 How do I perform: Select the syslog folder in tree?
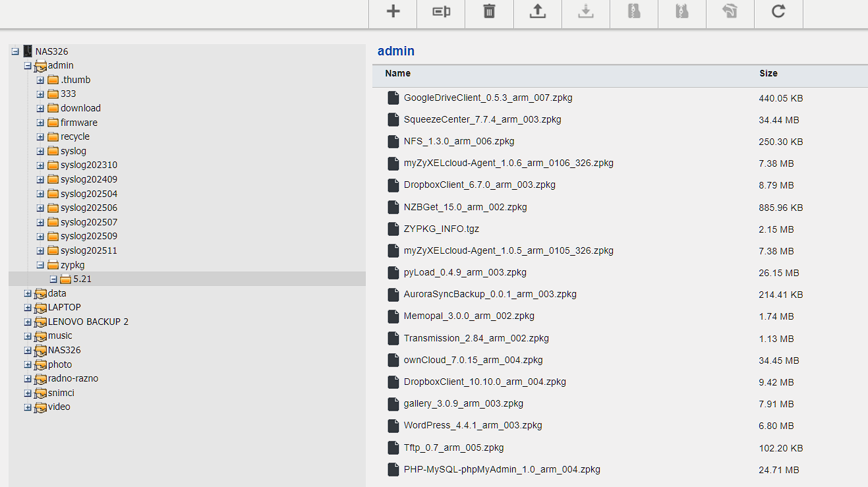(73, 151)
